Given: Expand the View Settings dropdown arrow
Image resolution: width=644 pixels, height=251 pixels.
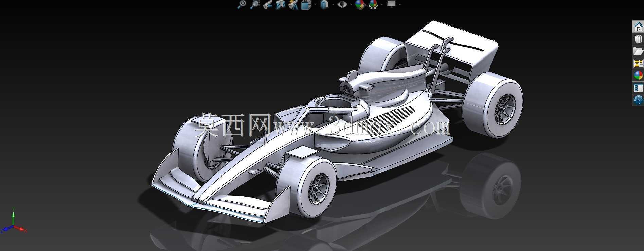Looking at the screenshot, I should [400, 4].
